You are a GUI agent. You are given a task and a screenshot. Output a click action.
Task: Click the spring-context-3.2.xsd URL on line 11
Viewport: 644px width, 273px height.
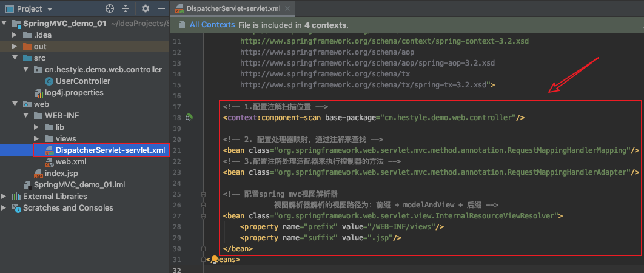(x=384, y=41)
